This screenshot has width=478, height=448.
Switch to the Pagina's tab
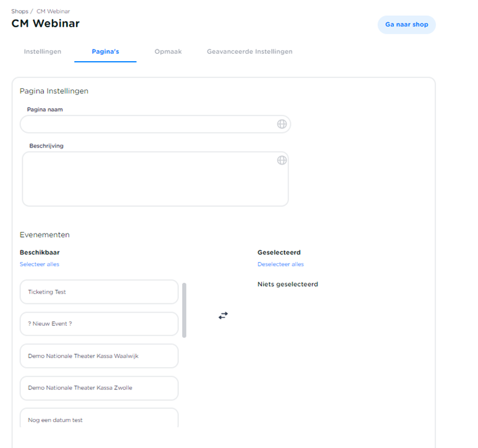pyautogui.click(x=105, y=52)
